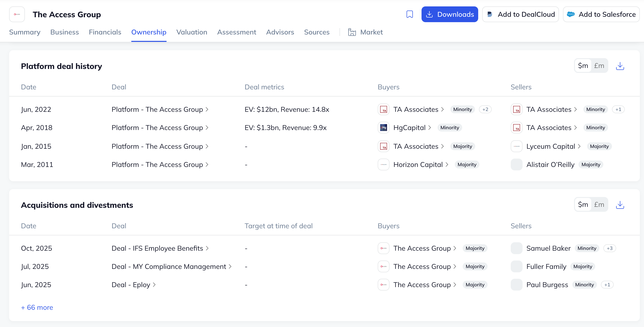The width and height of the screenshot is (644, 327).
Task: Switch Acquisitions currency to £m
Action: click(599, 205)
